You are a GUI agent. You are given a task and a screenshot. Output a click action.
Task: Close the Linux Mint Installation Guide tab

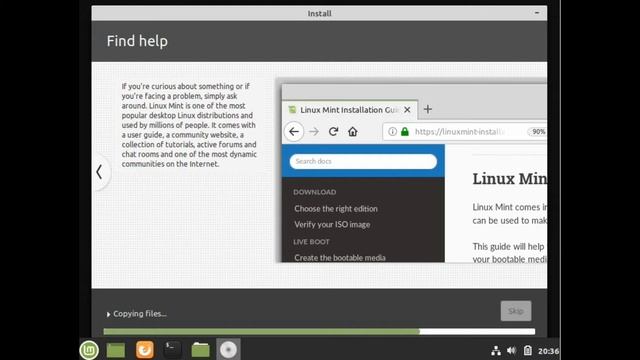[x=407, y=110]
